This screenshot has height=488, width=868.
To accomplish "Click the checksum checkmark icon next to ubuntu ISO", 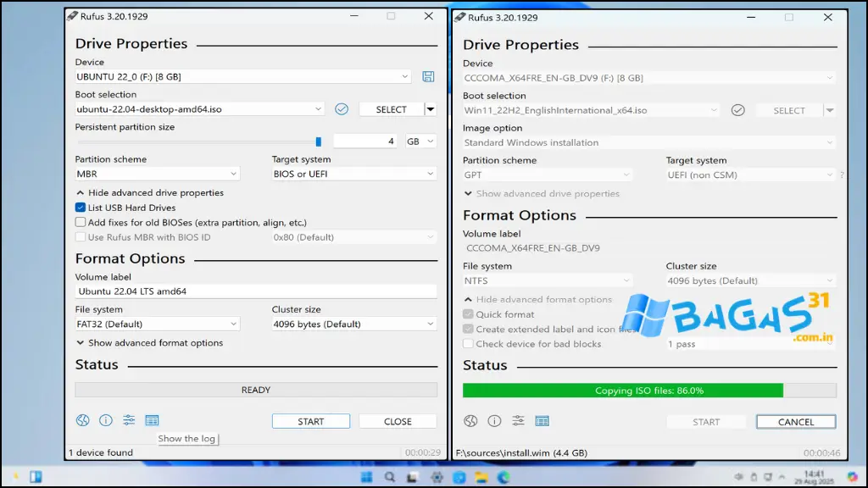I will 342,109.
